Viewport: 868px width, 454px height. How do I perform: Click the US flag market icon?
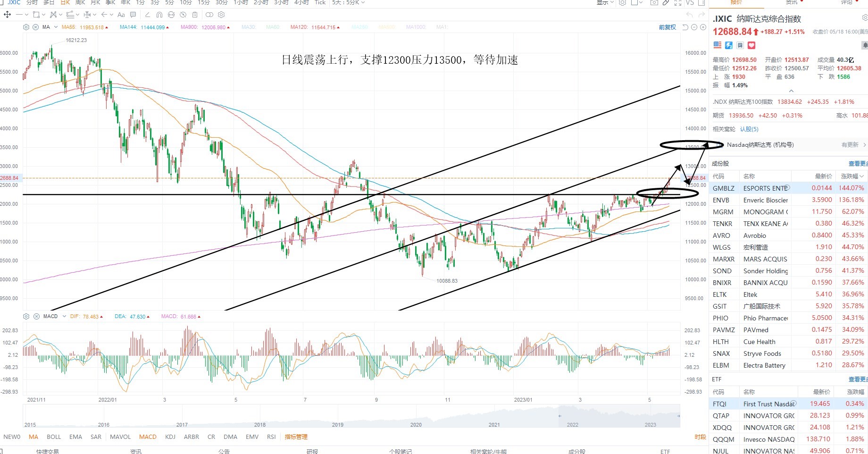tap(718, 45)
